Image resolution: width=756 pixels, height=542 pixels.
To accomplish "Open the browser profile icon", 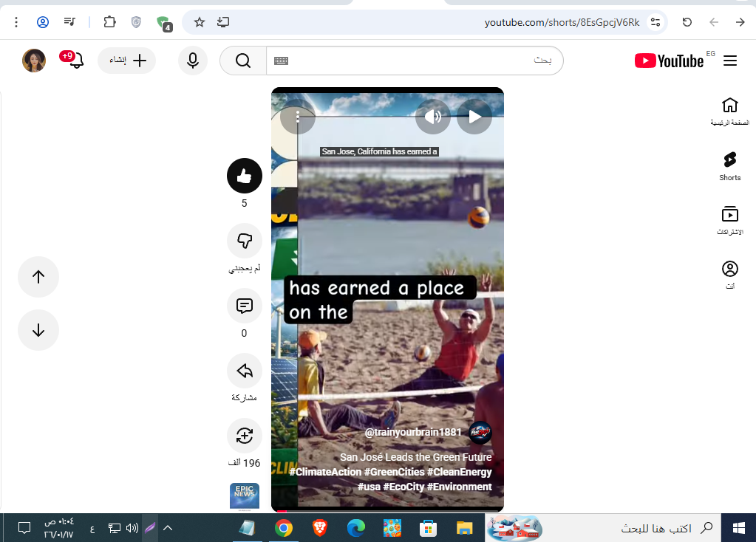I will pyautogui.click(x=43, y=22).
